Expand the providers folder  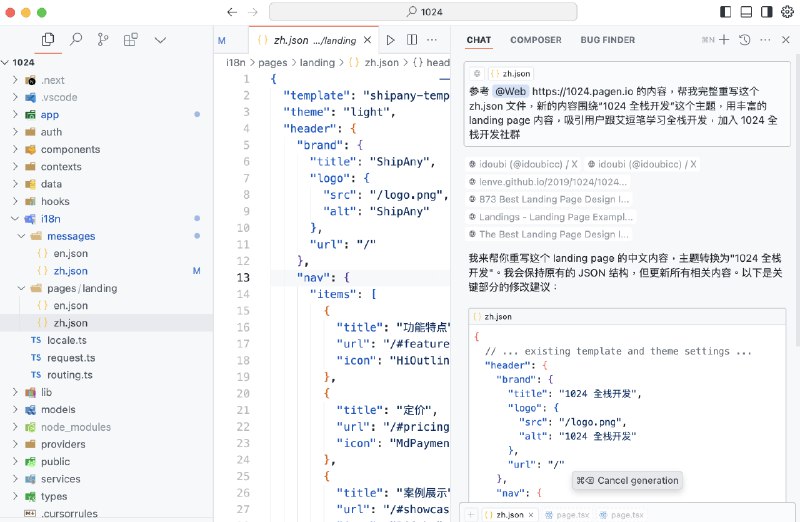(x=15, y=444)
